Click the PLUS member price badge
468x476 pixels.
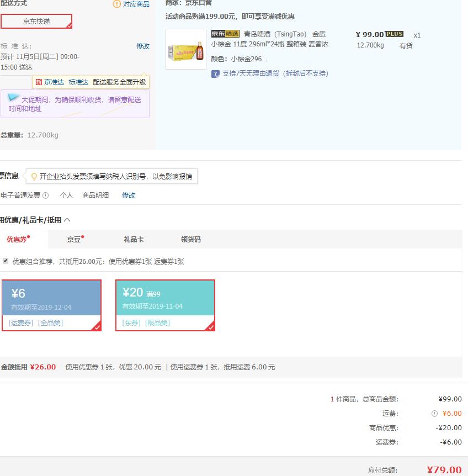click(x=394, y=34)
